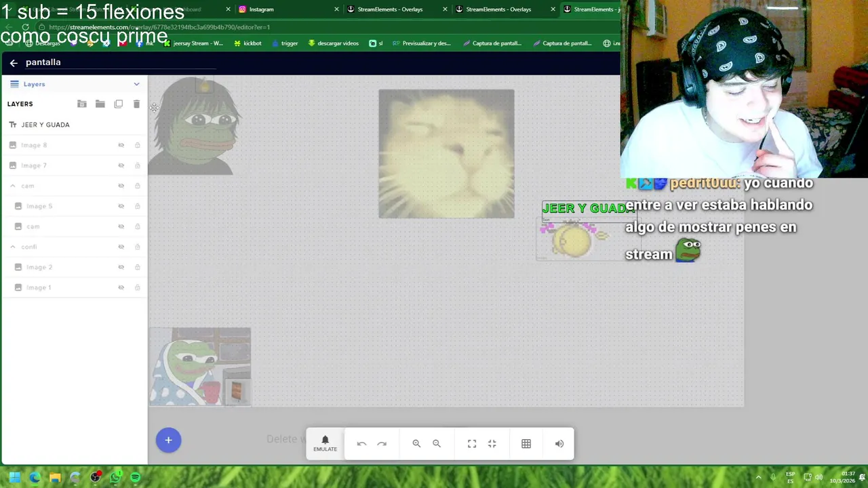The width and height of the screenshot is (868, 488).
Task: Open the Layers hamburger menu icon
Action: pos(14,84)
